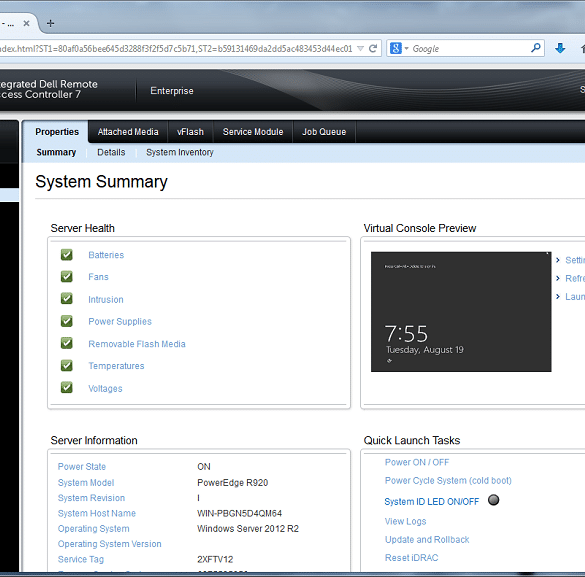The image size is (585, 577).
Task: Open View Logs quick task
Action: pyautogui.click(x=405, y=521)
